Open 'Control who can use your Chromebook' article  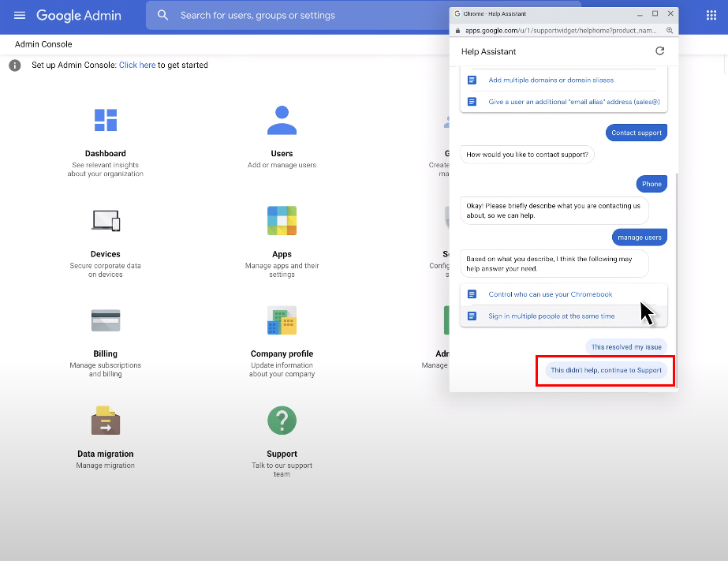(x=550, y=294)
